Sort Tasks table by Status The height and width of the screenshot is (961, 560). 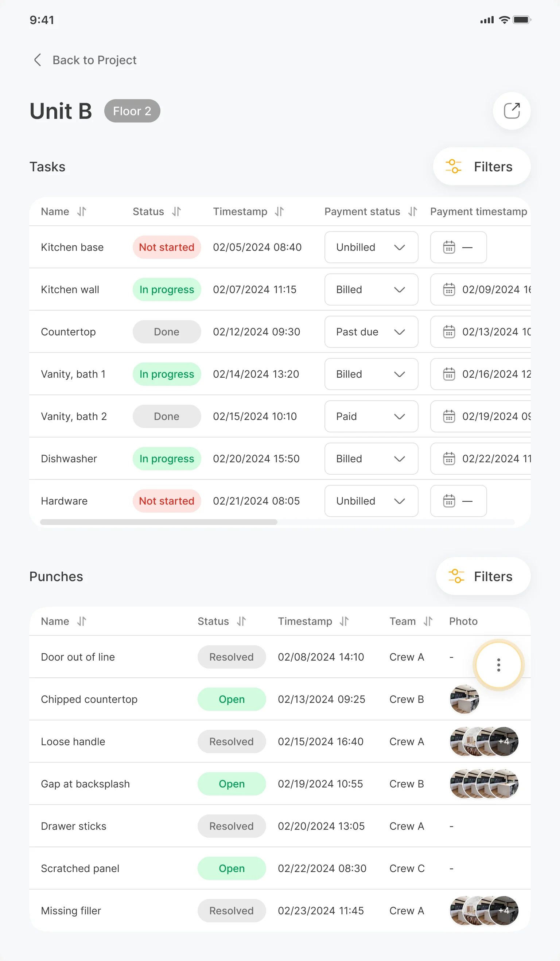(x=176, y=211)
